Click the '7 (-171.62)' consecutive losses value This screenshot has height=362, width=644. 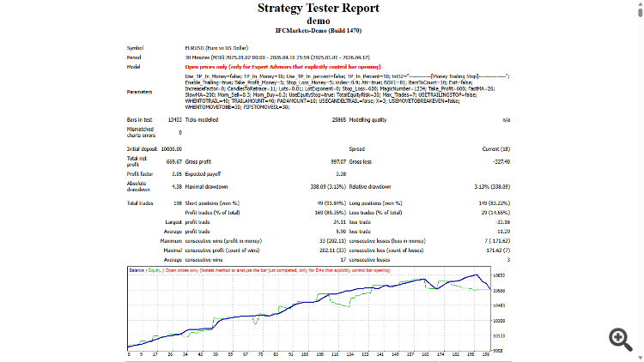pyautogui.click(x=497, y=241)
